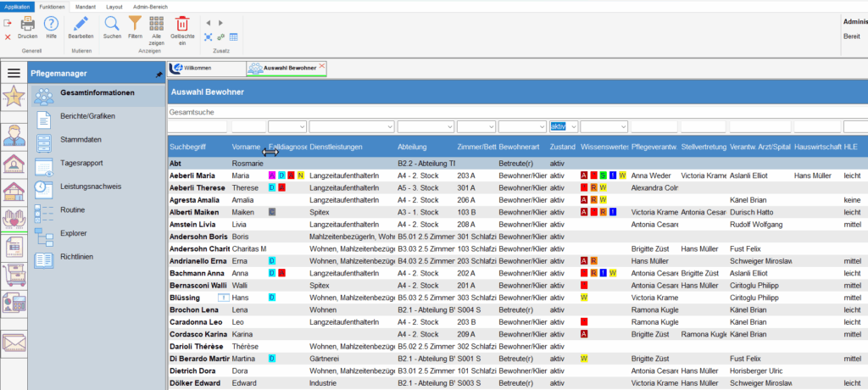Click the Suchbegriff filter input field
Image resolution: width=868 pixels, height=390 pixels.
click(x=198, y=126)
